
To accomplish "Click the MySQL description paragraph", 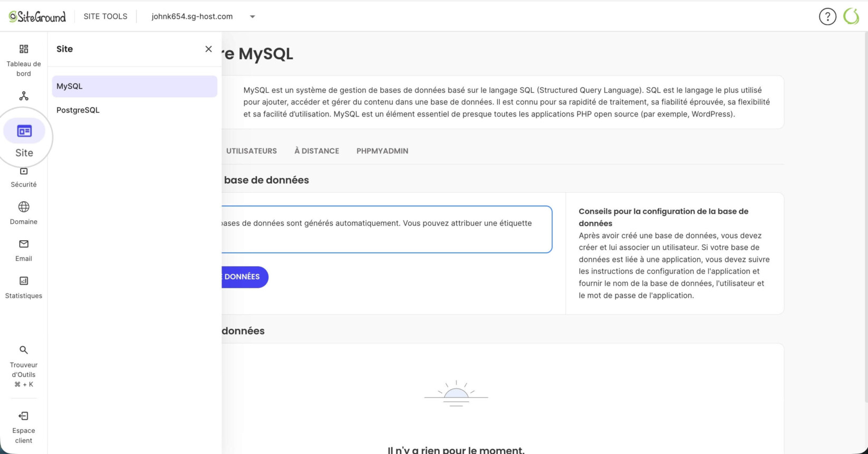I will coord(506,102).
